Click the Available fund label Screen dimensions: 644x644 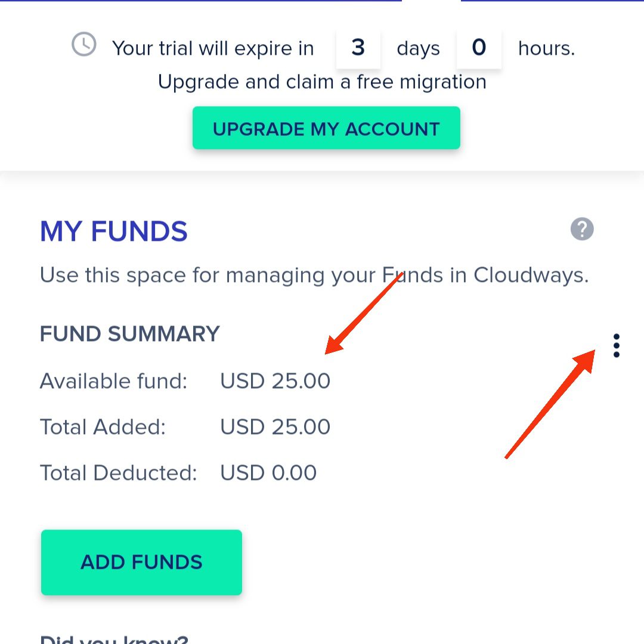114,381
